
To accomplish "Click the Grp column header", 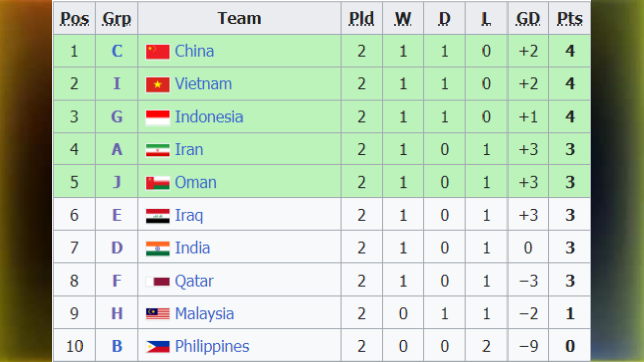I will (117, 19).
